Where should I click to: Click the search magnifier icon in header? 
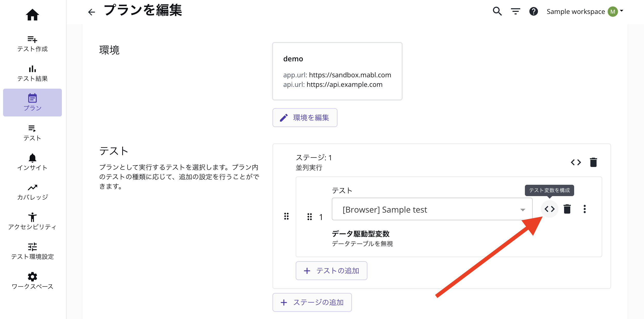coord(497,11)
